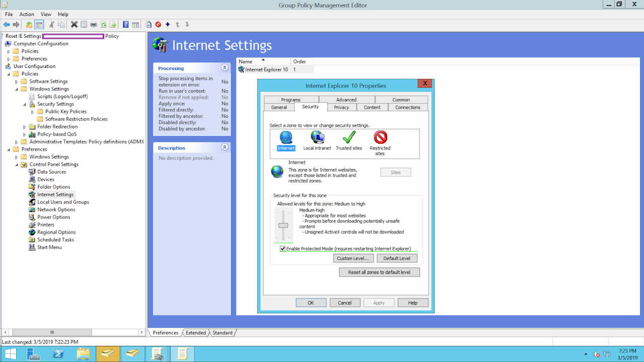Collapse the Windows Settings node under Policies
This screenshot has height=362, width=644.
17,89
